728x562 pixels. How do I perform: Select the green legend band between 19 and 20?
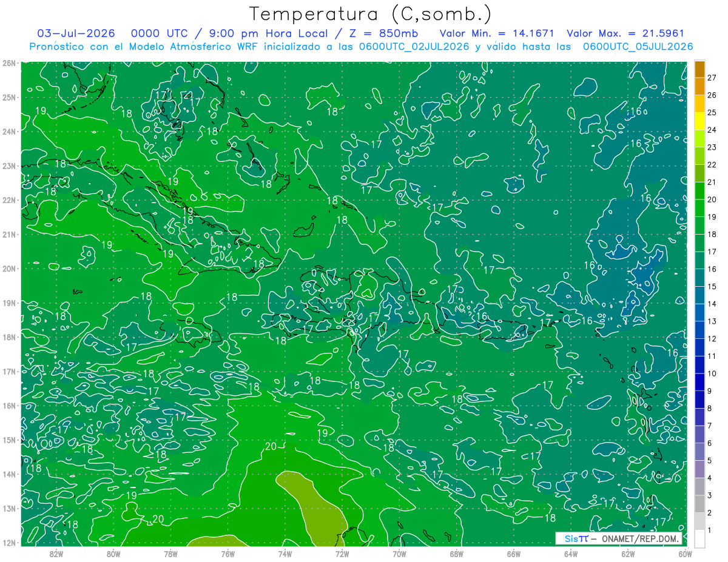699,208
